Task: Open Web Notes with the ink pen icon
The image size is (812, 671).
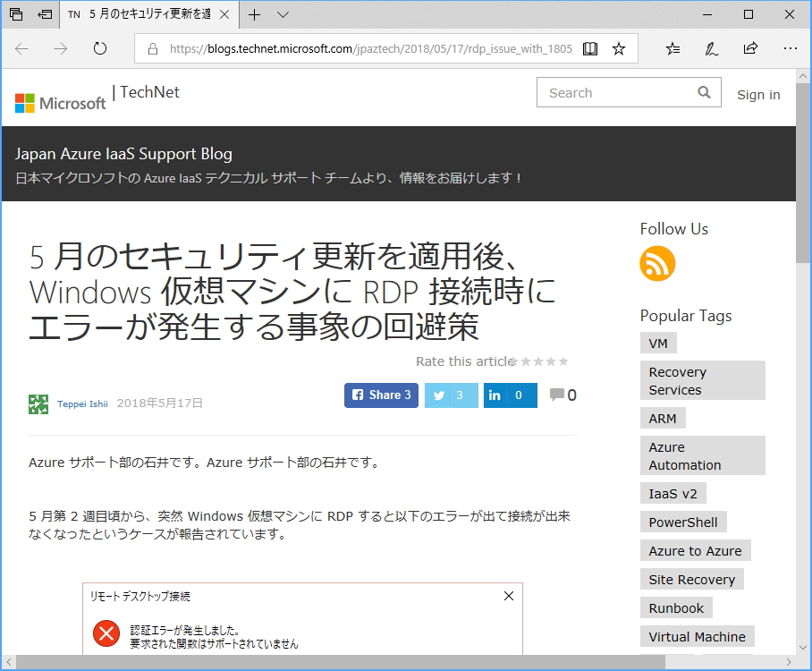Action: pyautogui.click(x=711, y=48)
